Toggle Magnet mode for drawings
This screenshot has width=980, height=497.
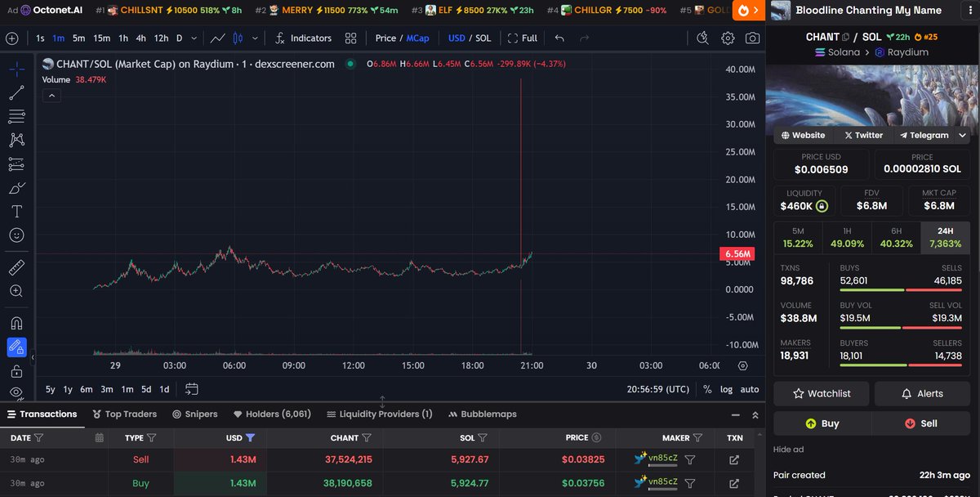(16, 324)
